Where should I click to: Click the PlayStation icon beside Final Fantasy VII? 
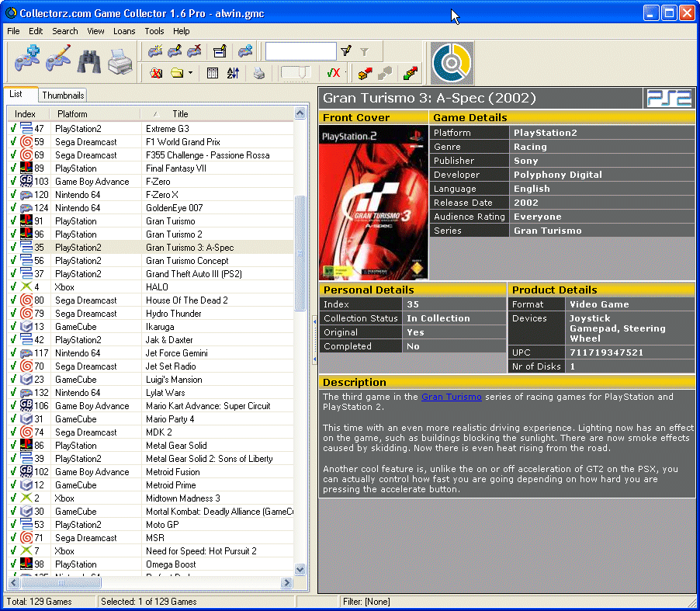[26, 168]
